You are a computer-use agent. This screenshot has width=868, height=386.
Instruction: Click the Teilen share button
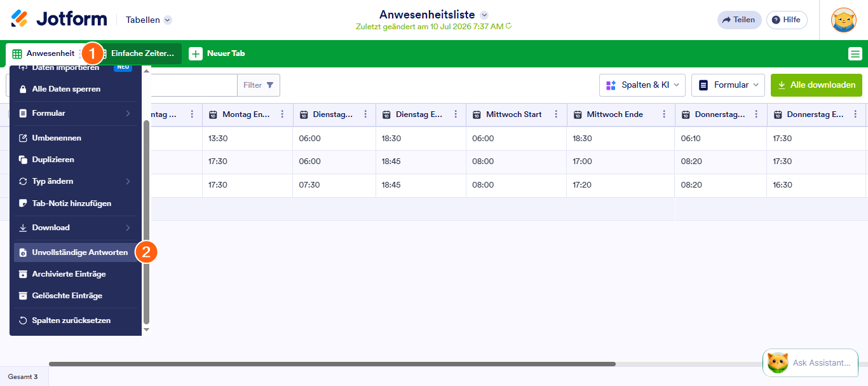pyautogui.click(x=739, y=20)
